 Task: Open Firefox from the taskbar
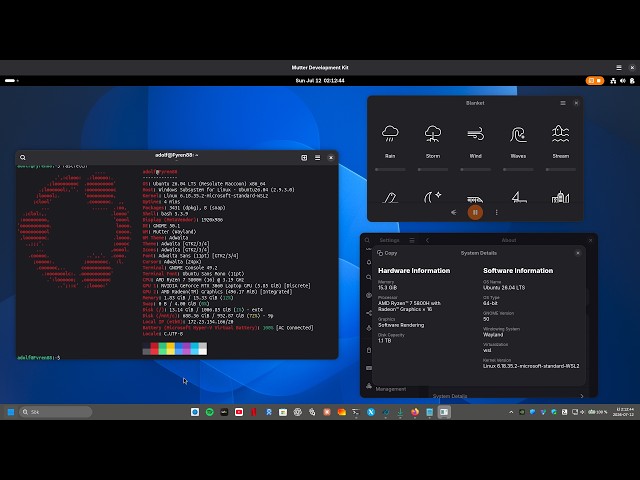click(415, 412)
